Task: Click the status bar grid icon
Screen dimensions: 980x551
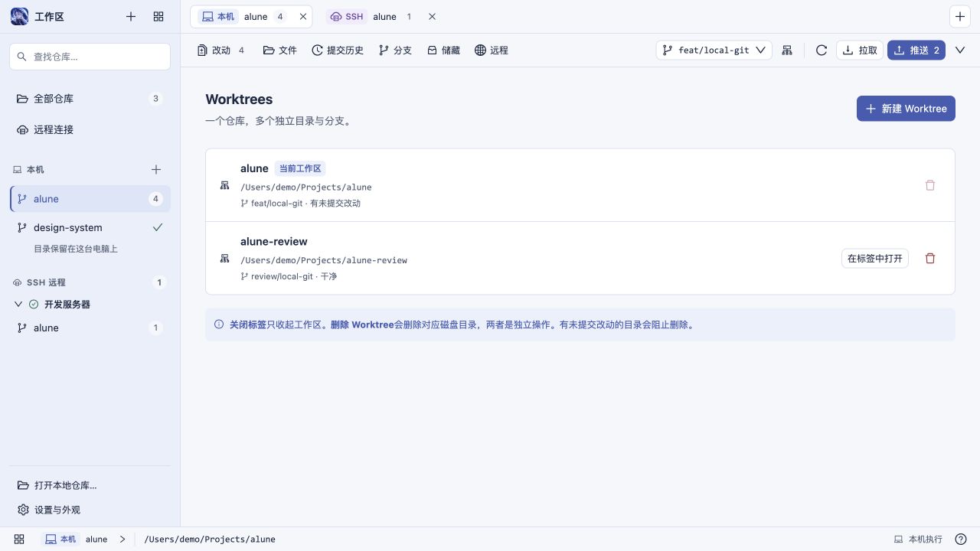Action: (x=19, y=540)
